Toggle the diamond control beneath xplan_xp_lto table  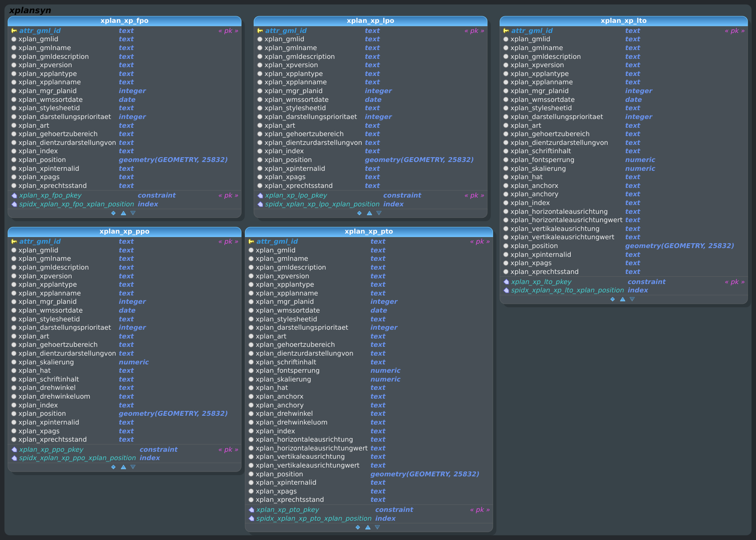tap(612, 299)
